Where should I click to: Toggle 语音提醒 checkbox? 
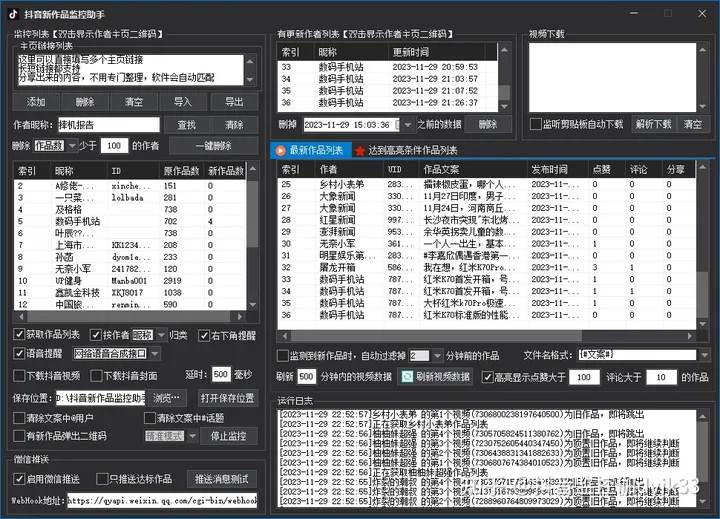[x=19, y=353]
